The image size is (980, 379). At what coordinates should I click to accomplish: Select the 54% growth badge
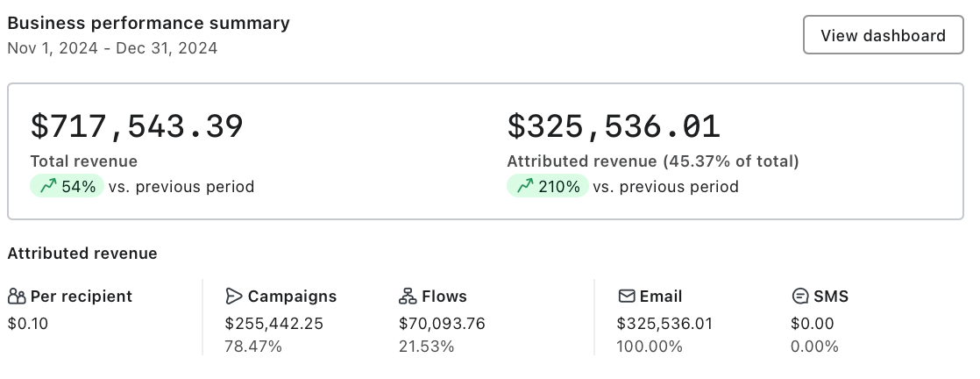[x=67, y=186]
